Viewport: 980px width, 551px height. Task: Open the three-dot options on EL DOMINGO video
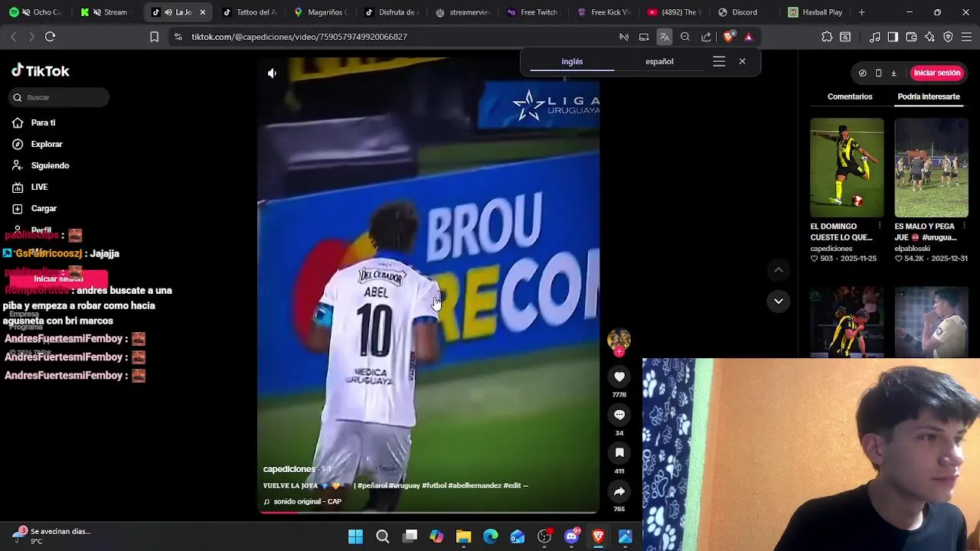click(x=879, y=226)
